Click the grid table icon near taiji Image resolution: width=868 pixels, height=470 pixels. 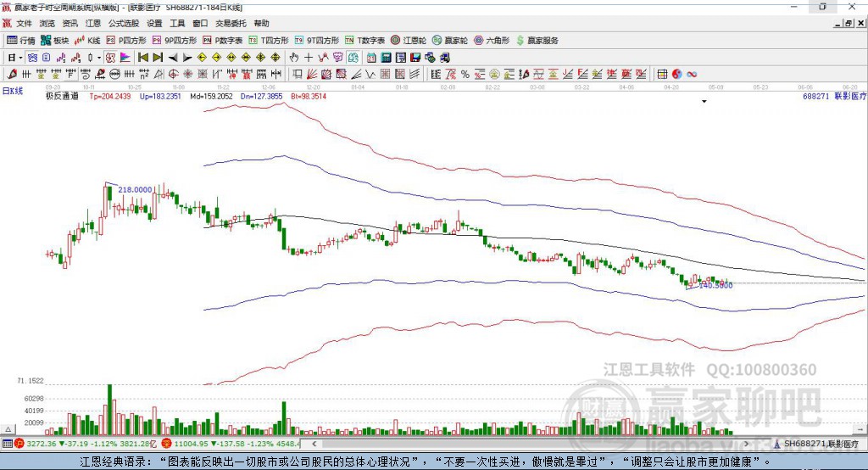[662, 75]
